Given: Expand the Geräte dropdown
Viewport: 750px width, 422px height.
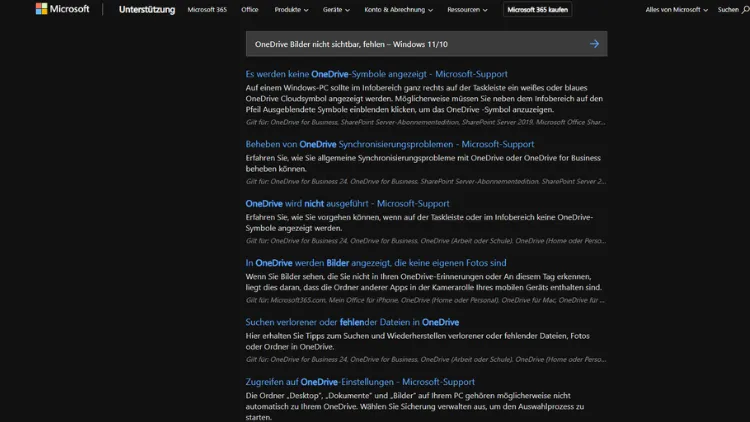Looking at the screenshot, I should tap(336, 10).
